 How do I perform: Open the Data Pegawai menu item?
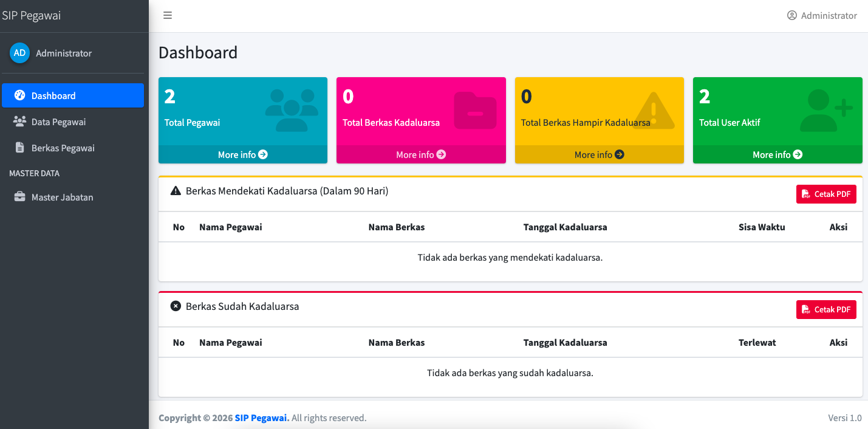click(x=58, y=122)
